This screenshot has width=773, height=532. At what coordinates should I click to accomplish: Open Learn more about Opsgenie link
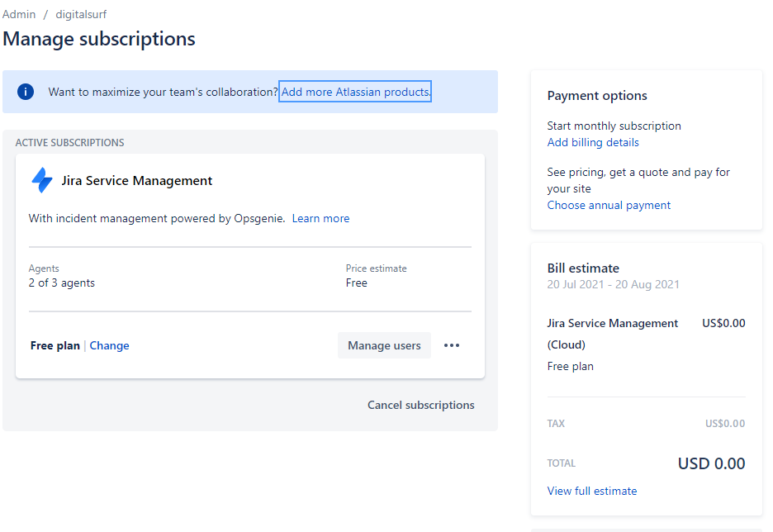(x=320, y=218)
